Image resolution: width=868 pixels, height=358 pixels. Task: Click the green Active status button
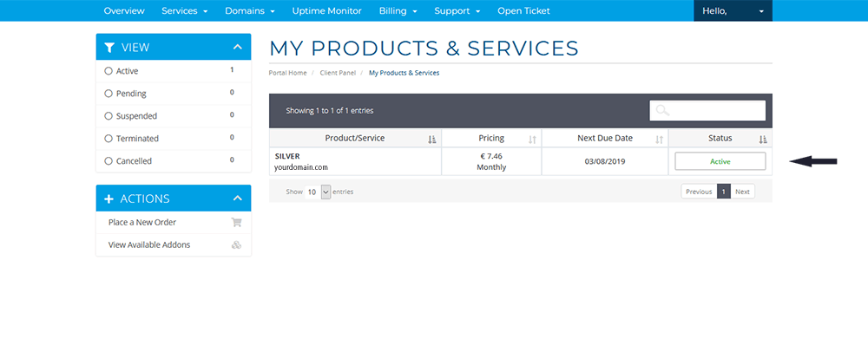point(720,161)
